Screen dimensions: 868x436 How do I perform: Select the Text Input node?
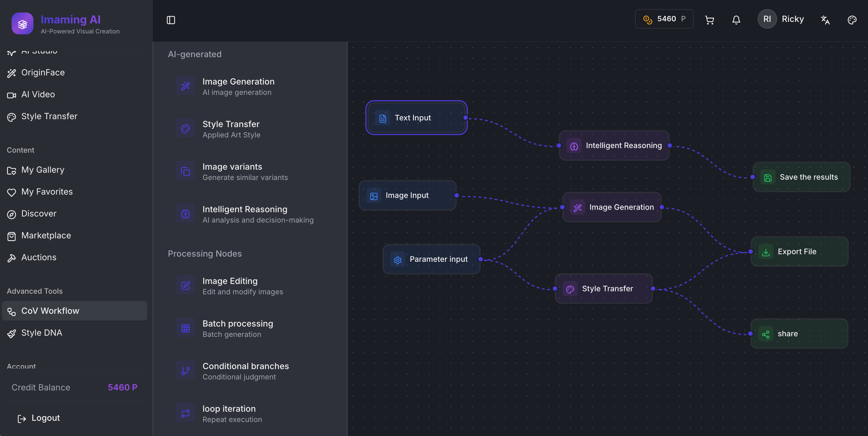click(x=416, y=118)
